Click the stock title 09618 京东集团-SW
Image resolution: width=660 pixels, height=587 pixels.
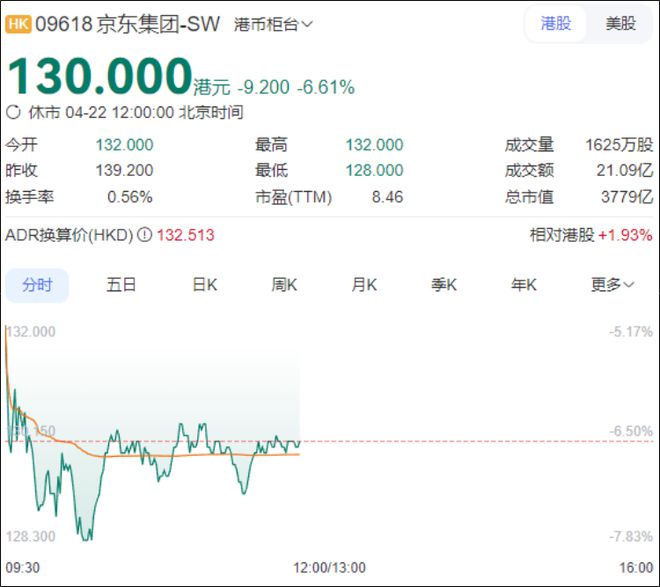point(127,24)
